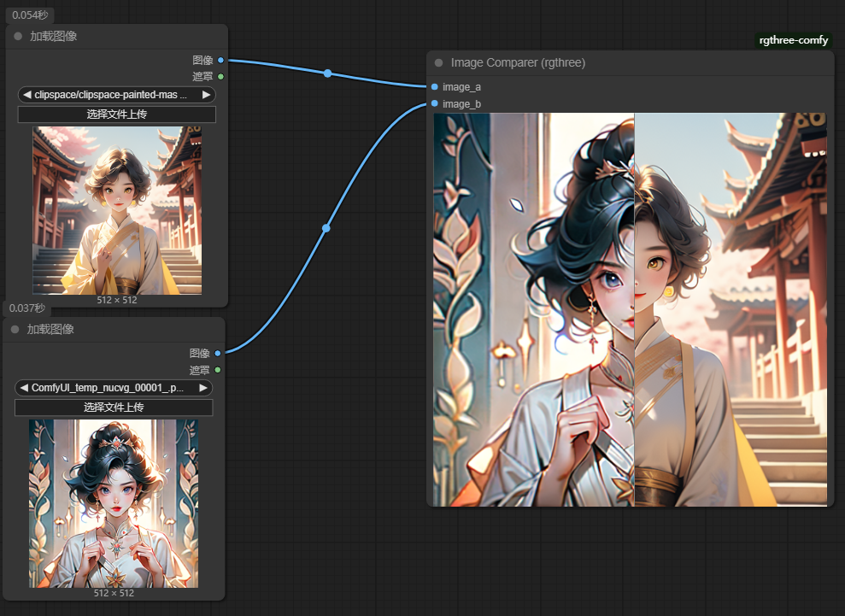Click the rgthree-comfy badge
The image size is (845, 616).
point(793,40)
